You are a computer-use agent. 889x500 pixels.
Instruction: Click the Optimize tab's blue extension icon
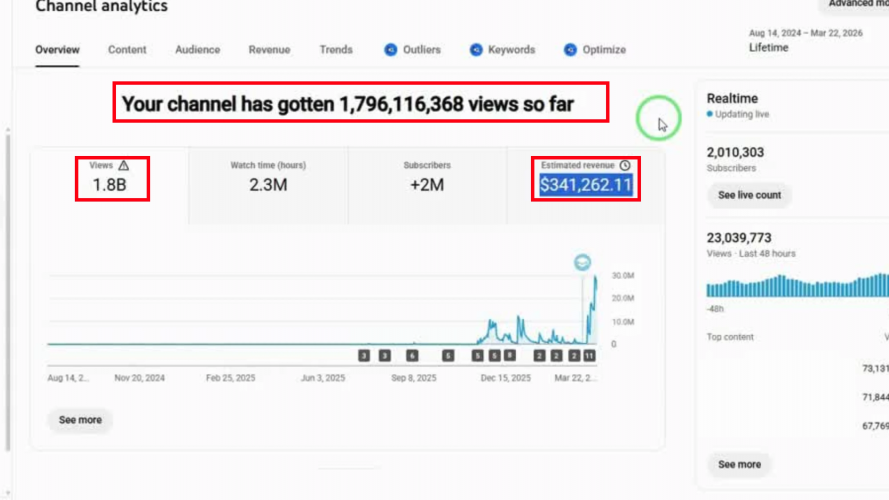tap(570, 50)
